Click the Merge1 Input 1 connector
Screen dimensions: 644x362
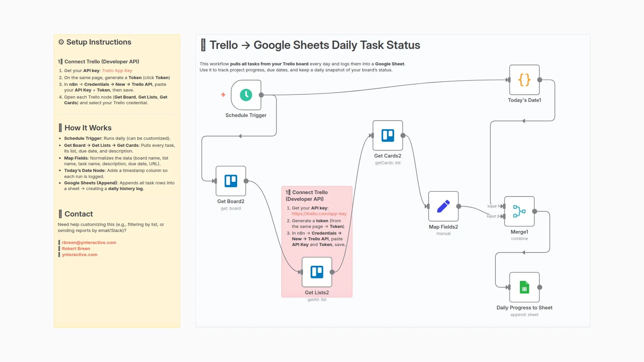tap(504, 206)
